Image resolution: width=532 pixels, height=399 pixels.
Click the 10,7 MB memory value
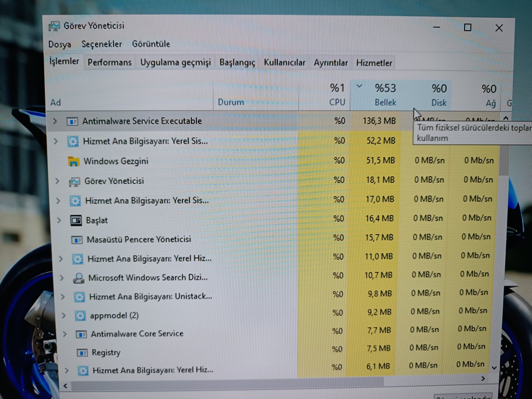[378, 275]
